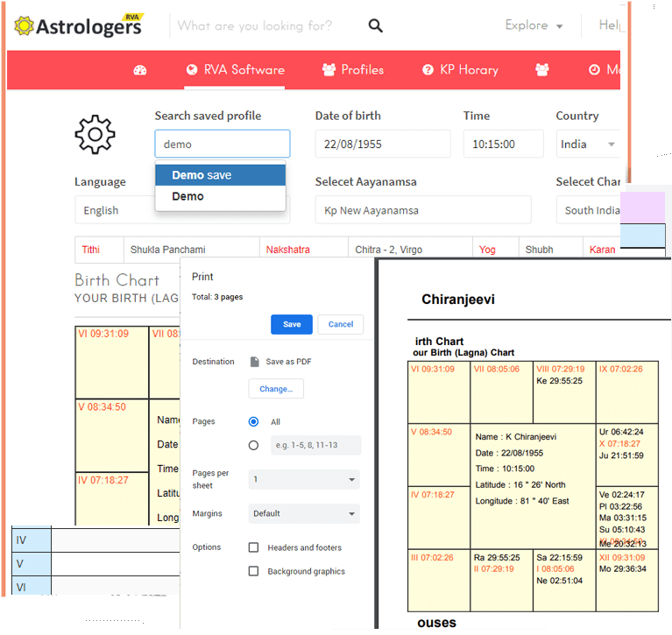Click the search magnifier icon
The height and width of the screenshot is (635, 672).
click(375, 26)
